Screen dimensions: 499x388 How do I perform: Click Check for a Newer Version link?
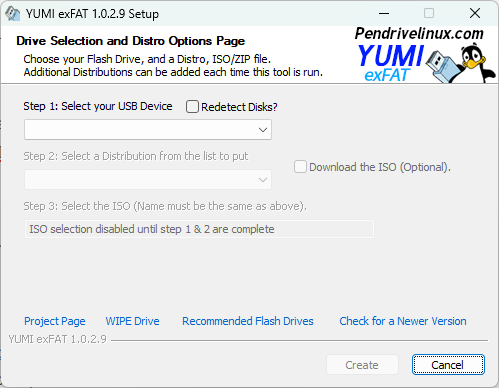pyautogui.click(x=403, y=321)
